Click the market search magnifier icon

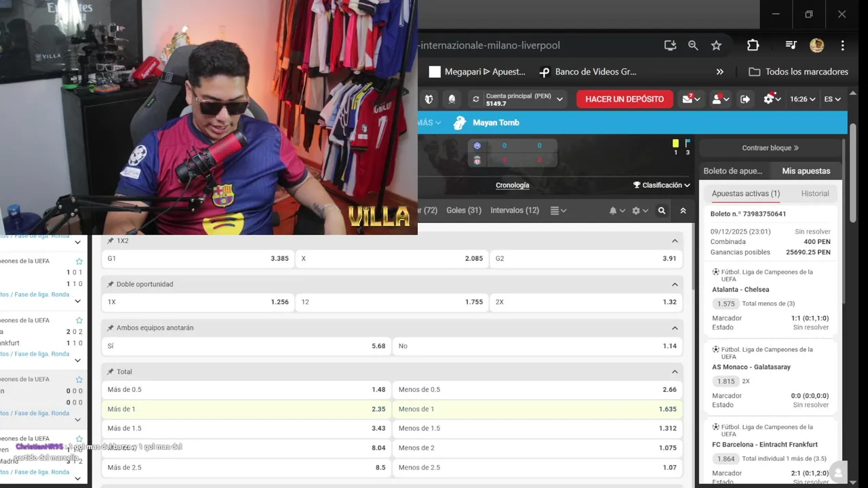[x=662, y=211]
